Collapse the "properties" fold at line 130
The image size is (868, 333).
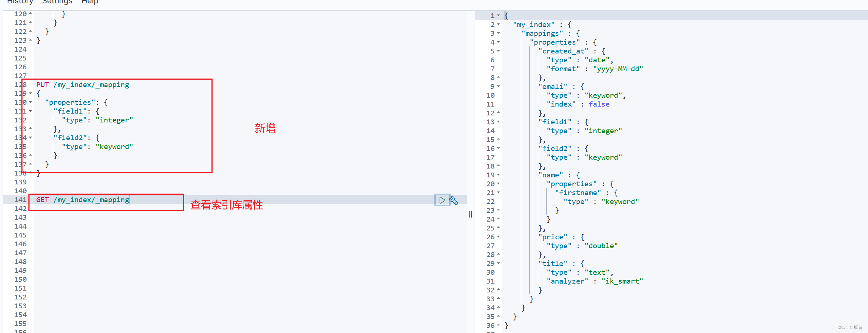31,102
